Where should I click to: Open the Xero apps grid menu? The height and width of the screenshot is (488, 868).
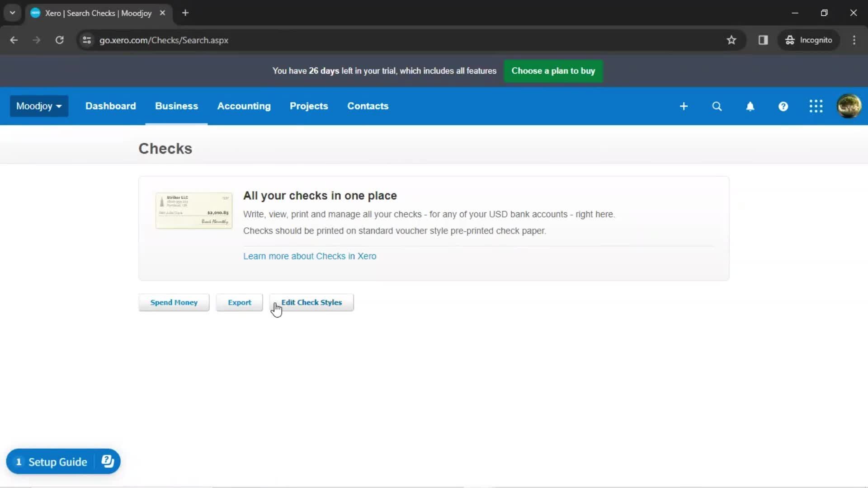pyautogui.click(x=816, y=106)
